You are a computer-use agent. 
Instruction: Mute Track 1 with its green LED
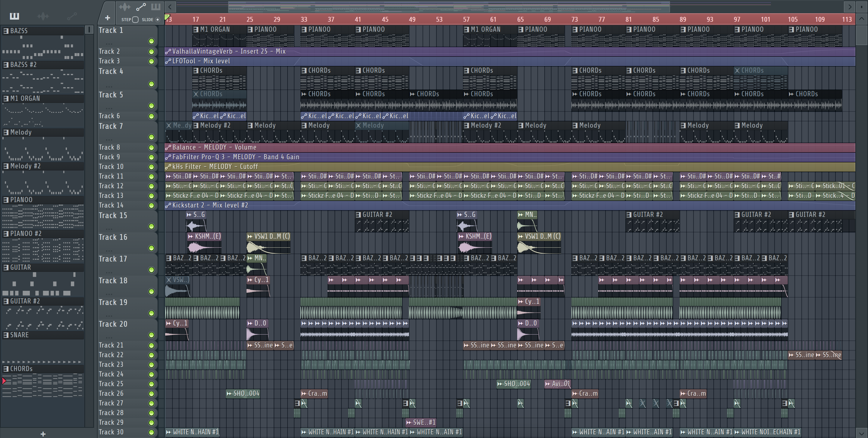[x=151, y=41]
